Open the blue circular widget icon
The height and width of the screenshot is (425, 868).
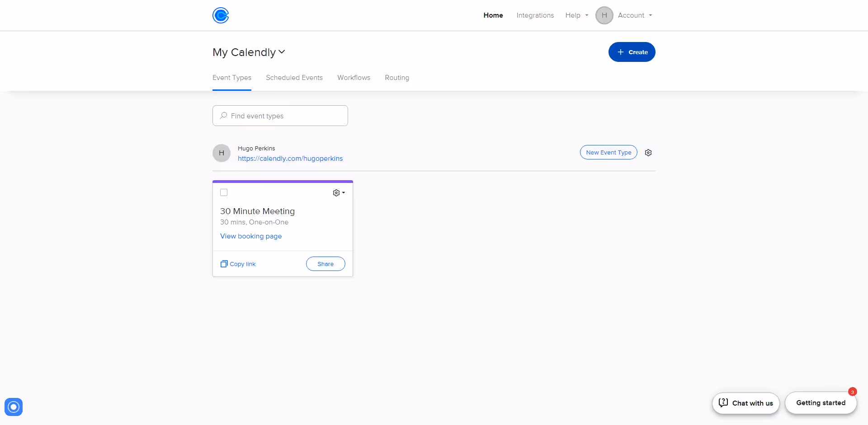[14, 407]
